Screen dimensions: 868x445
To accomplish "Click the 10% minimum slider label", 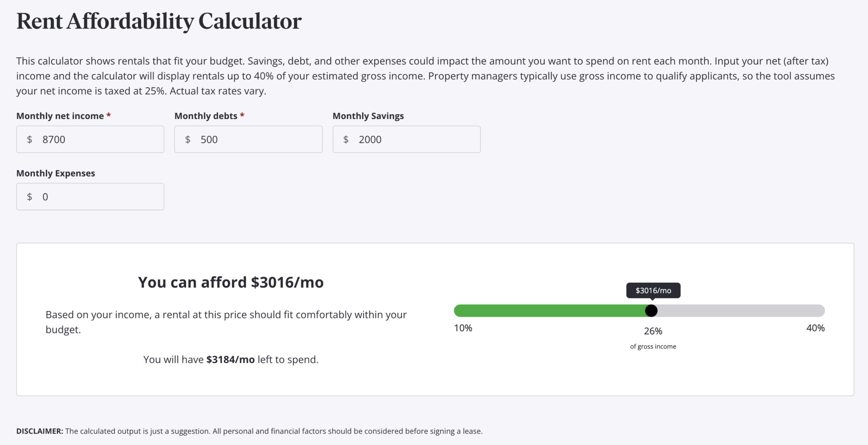I will tap(463, 328).
